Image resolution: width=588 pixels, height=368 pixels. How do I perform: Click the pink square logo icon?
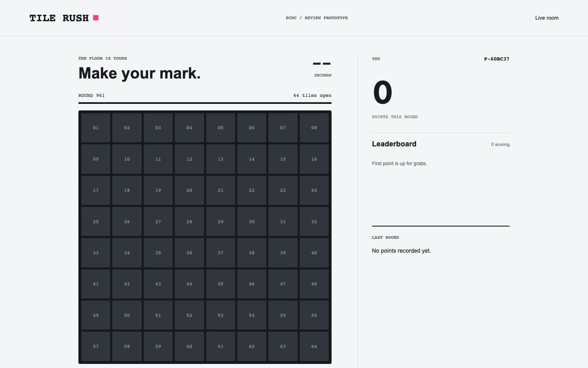(x=96, y=18)
